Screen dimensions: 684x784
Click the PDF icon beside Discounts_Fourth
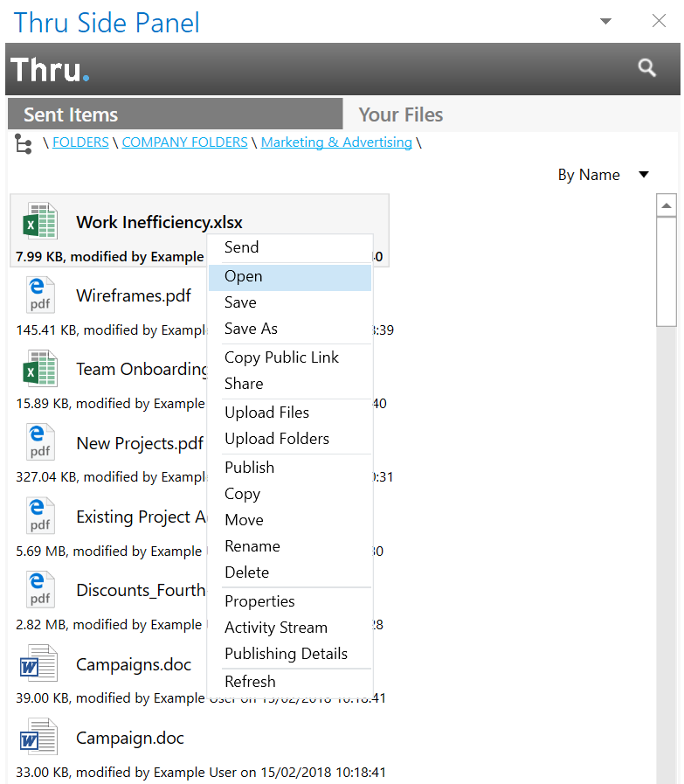pyautogui.click(x=40, y=589)
